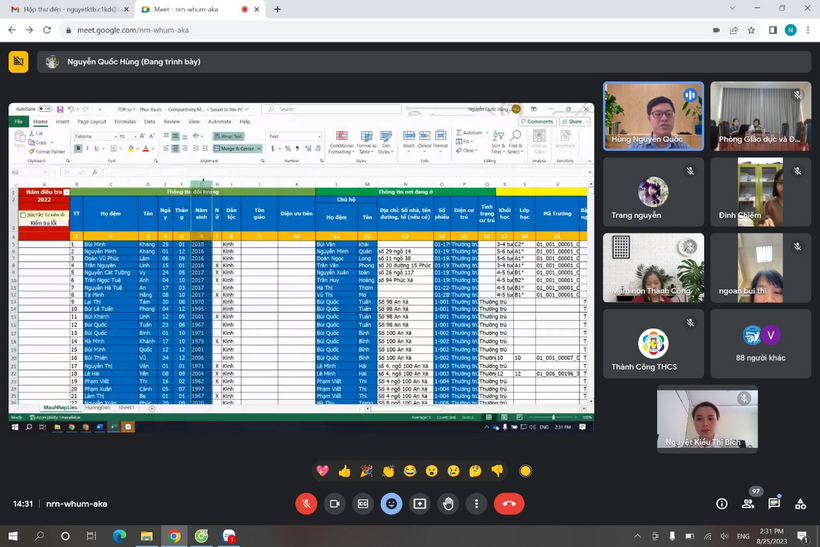This screenshot has width=820, height=547.
Task: Open Chrome profile N avatar
Action: click(x=791, y=30)
